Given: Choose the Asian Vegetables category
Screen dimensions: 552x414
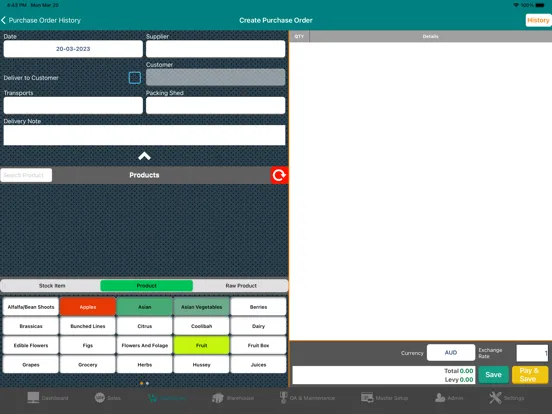Looking at the screenshot, I should pyautogui.click(x=201, y=307).
